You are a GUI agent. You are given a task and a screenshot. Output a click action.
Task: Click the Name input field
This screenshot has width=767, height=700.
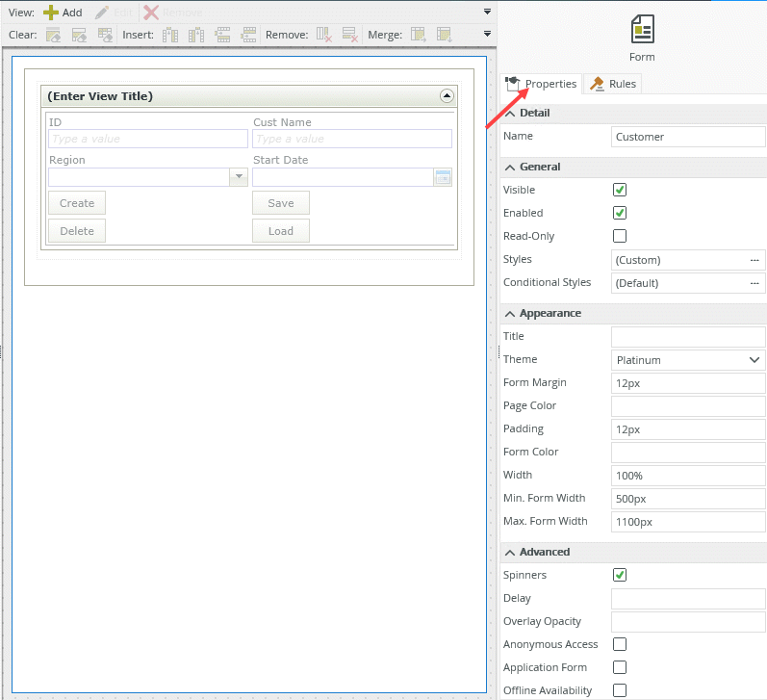(x=688, y=137)
